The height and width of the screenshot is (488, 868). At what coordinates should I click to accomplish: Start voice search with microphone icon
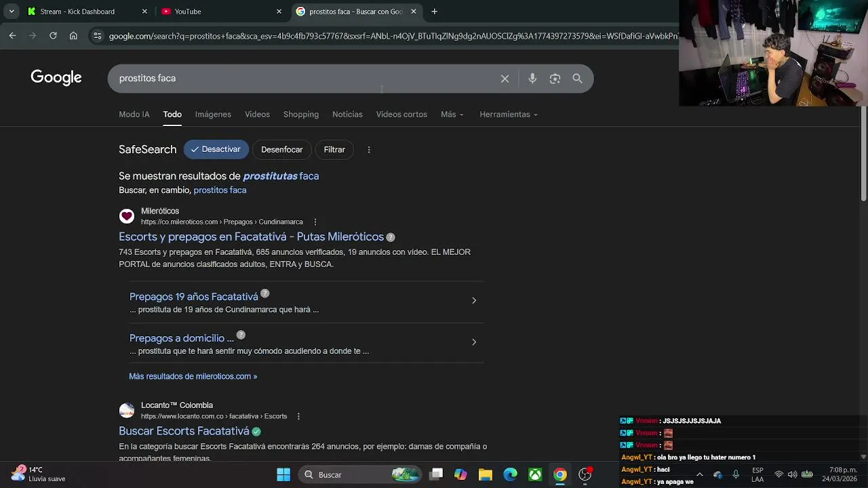[x=532, y=79]
